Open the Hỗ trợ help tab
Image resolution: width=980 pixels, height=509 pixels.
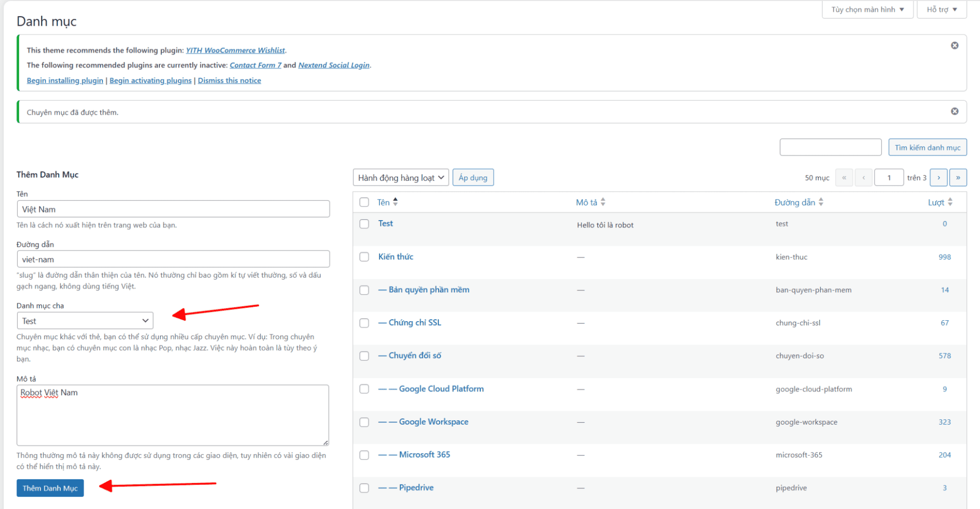(941, 9)
